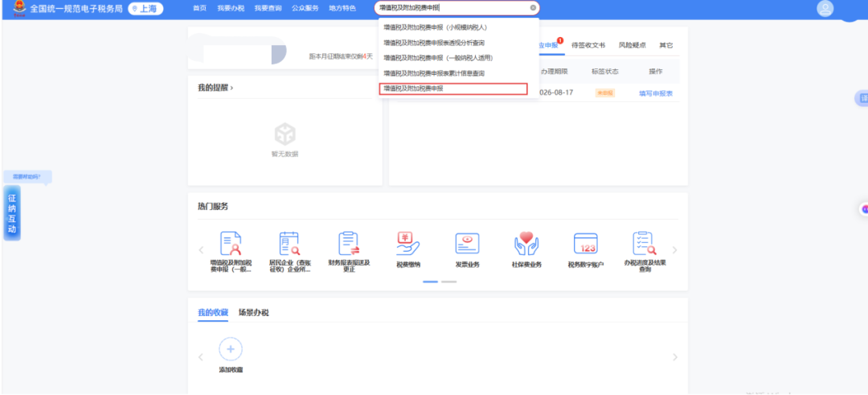Go to next page of 热门服务
The height and width of the screenshot is (395, 868).
674,250
